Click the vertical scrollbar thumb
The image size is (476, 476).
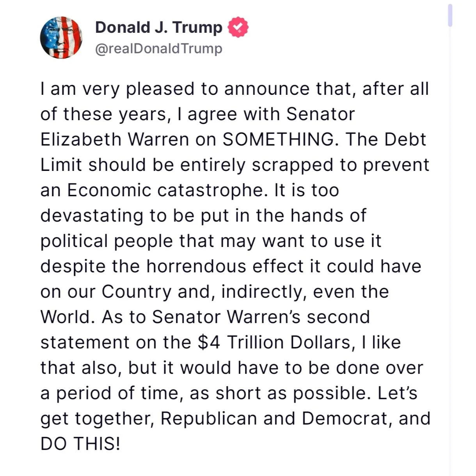click(450, 16)
